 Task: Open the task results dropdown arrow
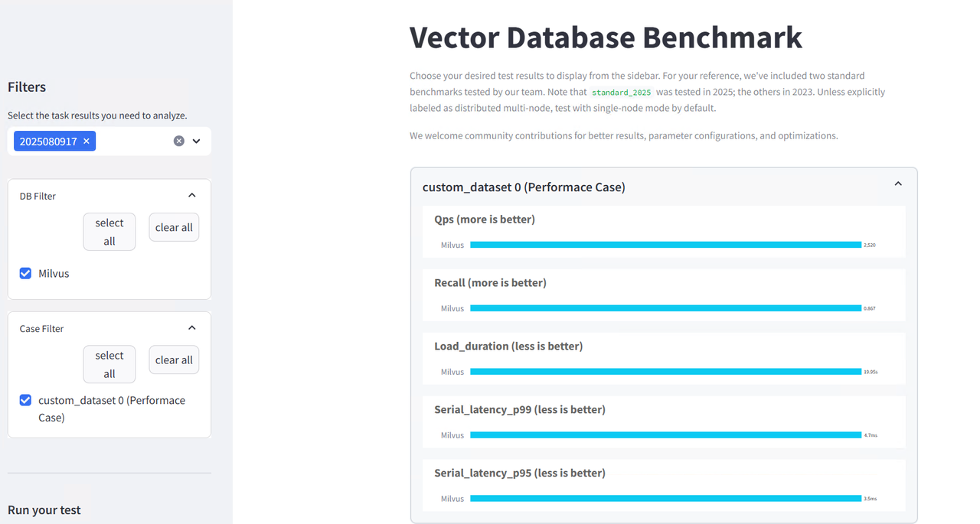pyautogui.click(x=197, y=141)
